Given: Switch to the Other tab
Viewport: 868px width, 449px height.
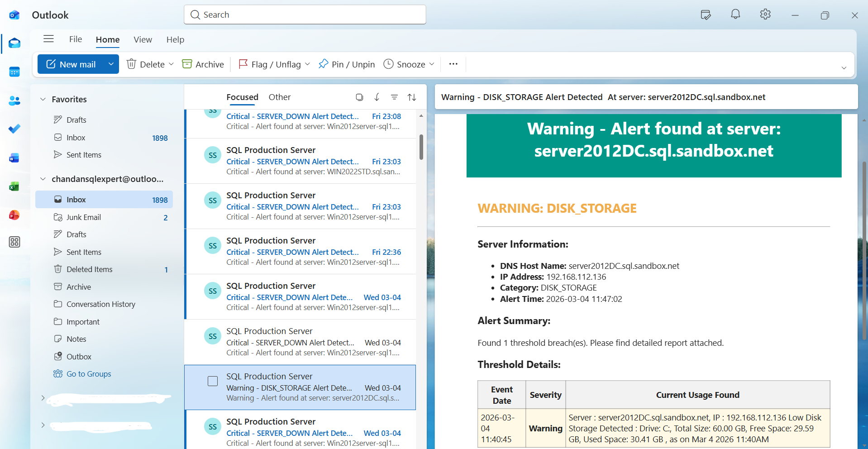Looking at the screenshot, I should pyautogui.click(x=279, y=97).
